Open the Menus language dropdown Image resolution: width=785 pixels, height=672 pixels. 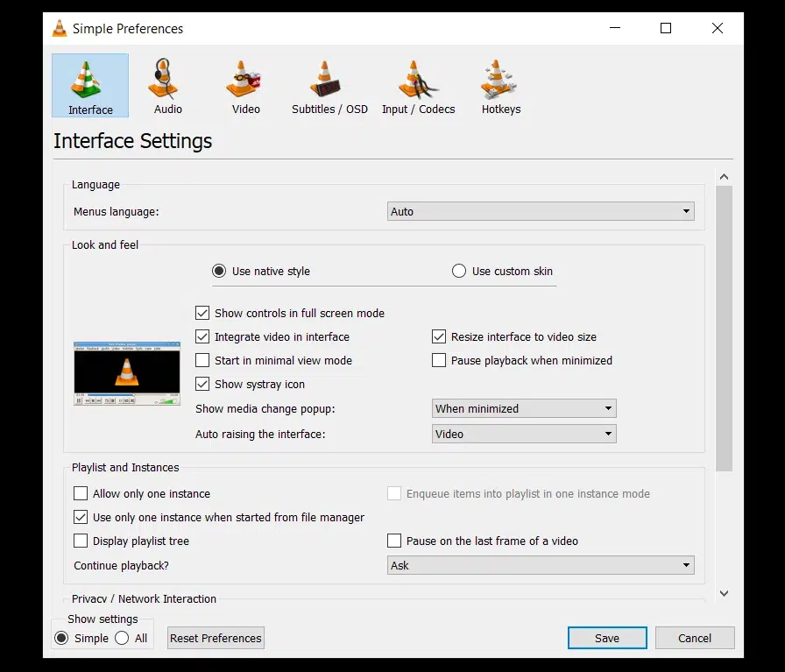[x=541, y=211]
